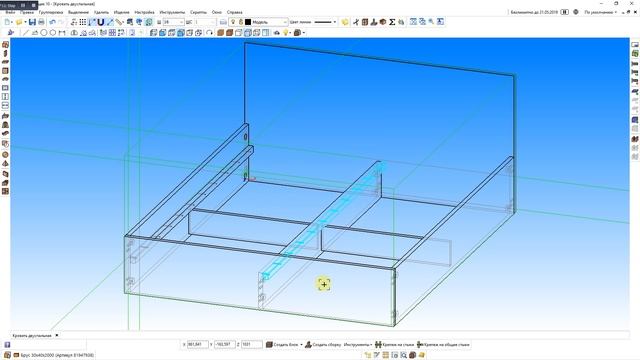Click the Open folder icon
The height and width of the screenshot is (360, 640).
(x=19, y=22)
